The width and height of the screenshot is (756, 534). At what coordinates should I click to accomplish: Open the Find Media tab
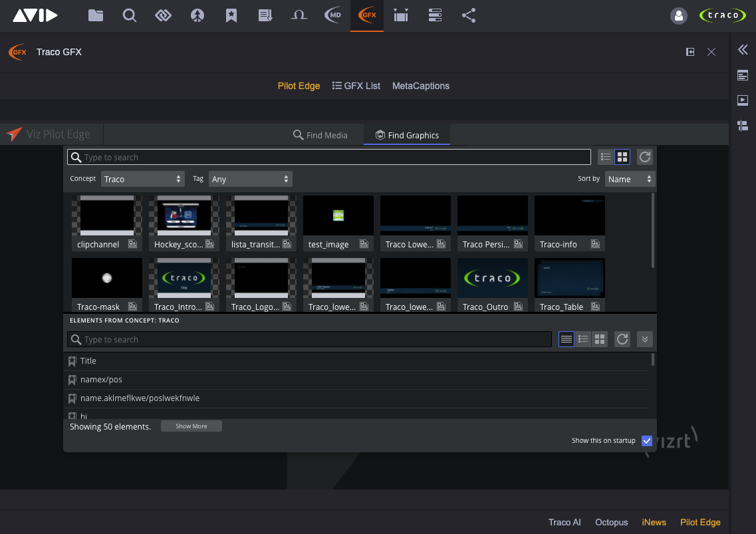tap(320, 135)
